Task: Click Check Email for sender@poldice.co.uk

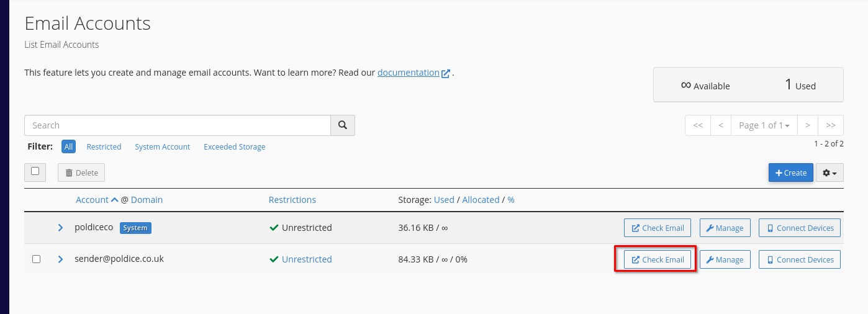Action: [658, 259]
